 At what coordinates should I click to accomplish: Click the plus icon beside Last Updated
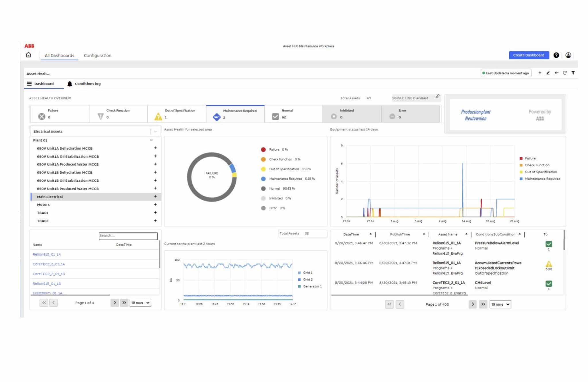[x=540, y=73]
